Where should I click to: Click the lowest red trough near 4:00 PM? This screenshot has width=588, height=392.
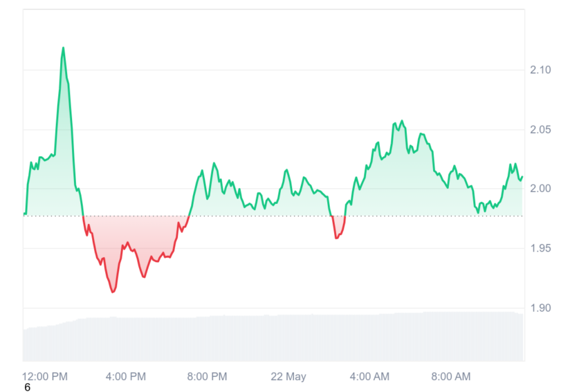[x=113, y=292]
